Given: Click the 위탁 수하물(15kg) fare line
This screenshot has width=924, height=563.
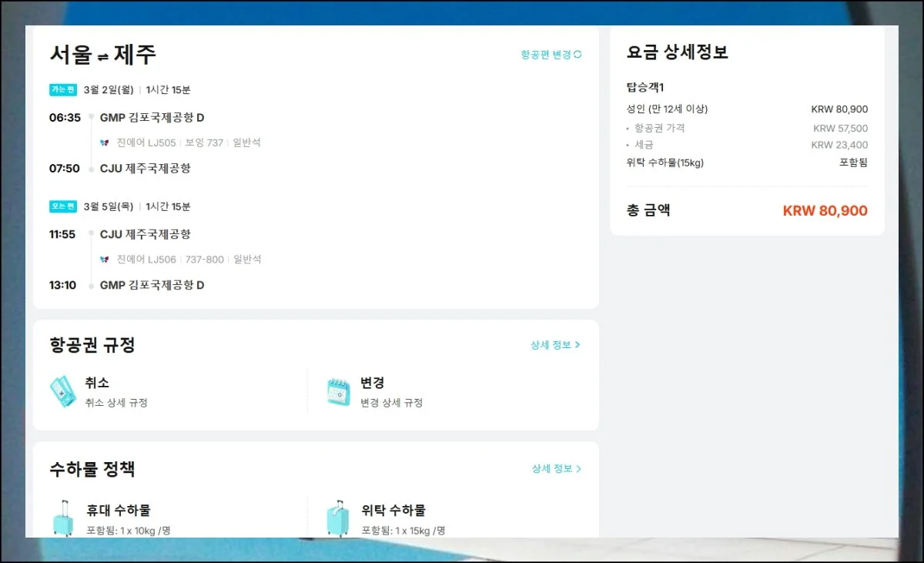Looking at the screenshot, I should (x=665, y=163).
